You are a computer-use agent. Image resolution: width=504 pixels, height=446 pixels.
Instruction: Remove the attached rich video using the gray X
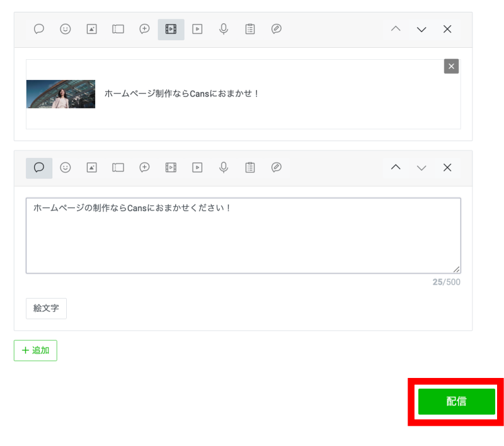451,67
